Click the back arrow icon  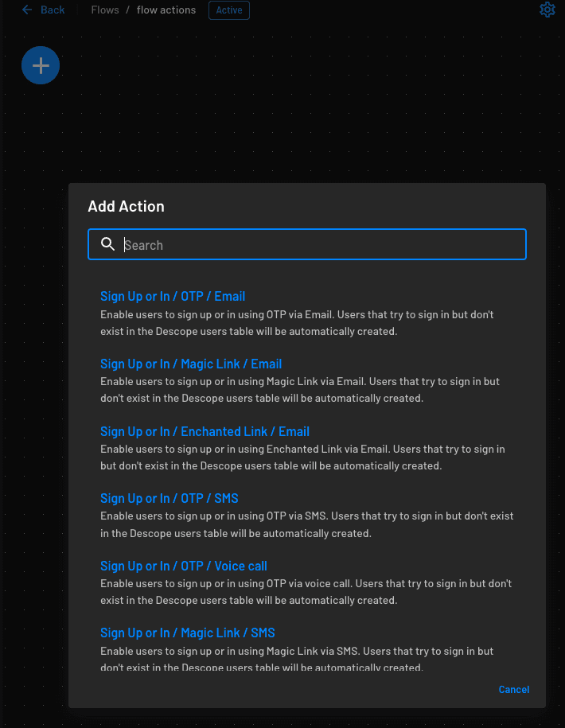click(x=27, y=10)
